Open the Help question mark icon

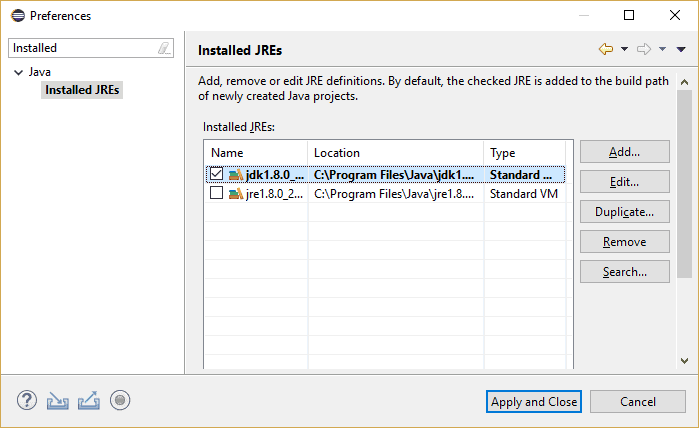point(27,400)
